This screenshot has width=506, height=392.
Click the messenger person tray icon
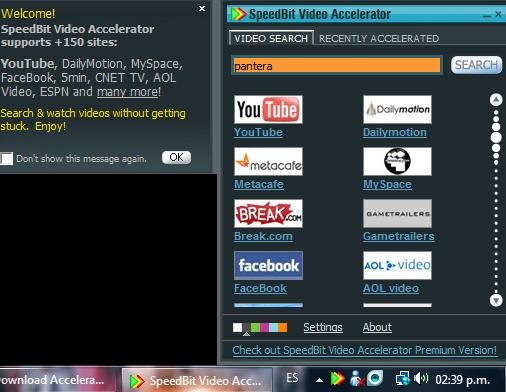(x=357, y=379)
